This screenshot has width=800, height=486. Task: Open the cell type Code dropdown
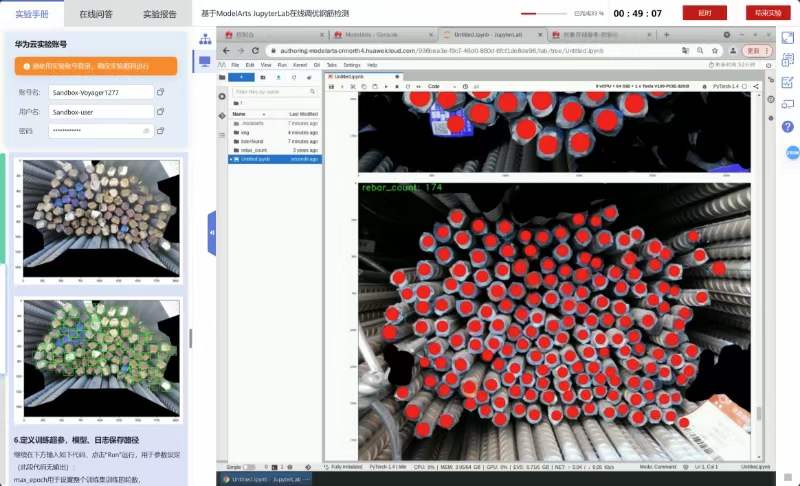(x=441, y=87)
